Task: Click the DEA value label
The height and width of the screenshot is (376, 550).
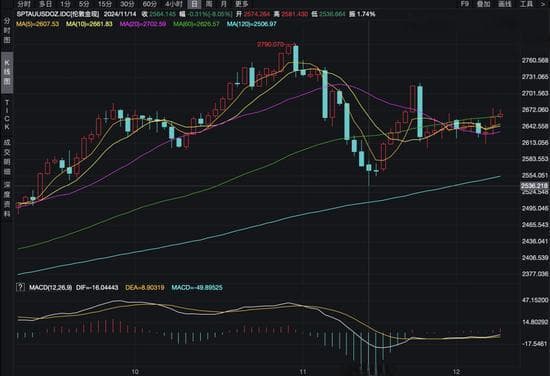Action: 145,288
